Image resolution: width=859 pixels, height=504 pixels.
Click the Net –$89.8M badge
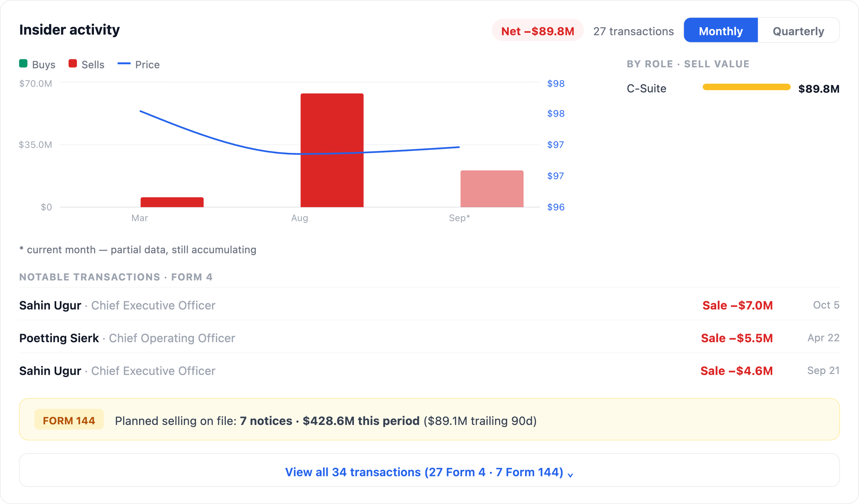pyautogui.click(x=538, y=31)
